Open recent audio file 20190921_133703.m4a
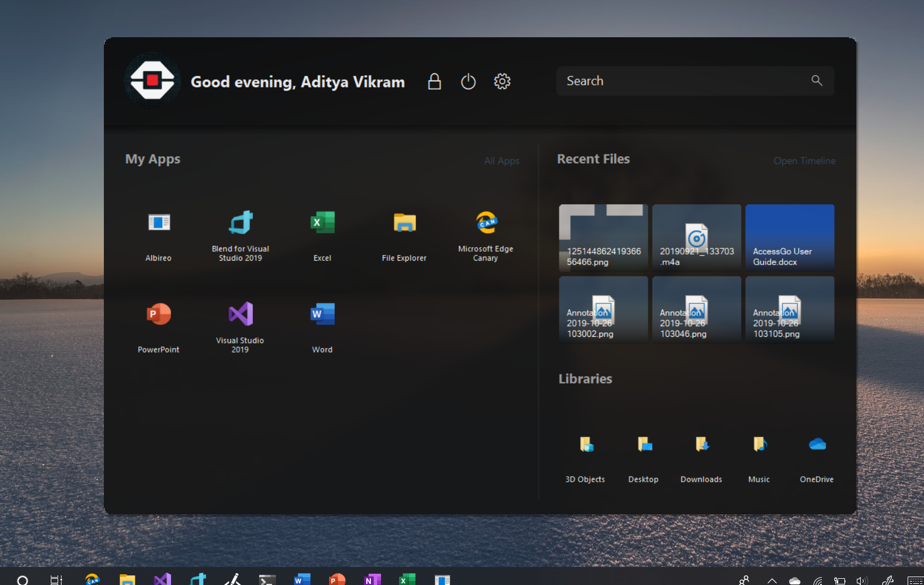The width and height of the screenshot is (924, 585). click(697, 238)
